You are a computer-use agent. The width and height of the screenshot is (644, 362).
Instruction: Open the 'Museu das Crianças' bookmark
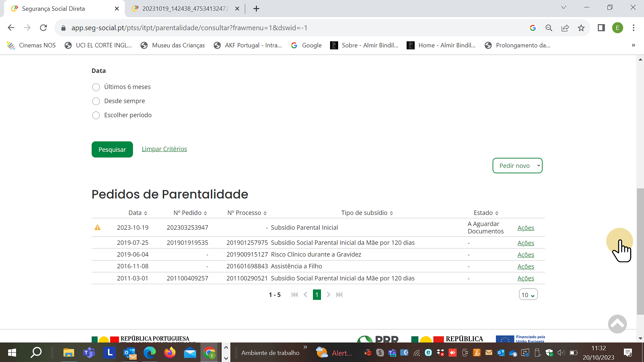tap(178, 45)
